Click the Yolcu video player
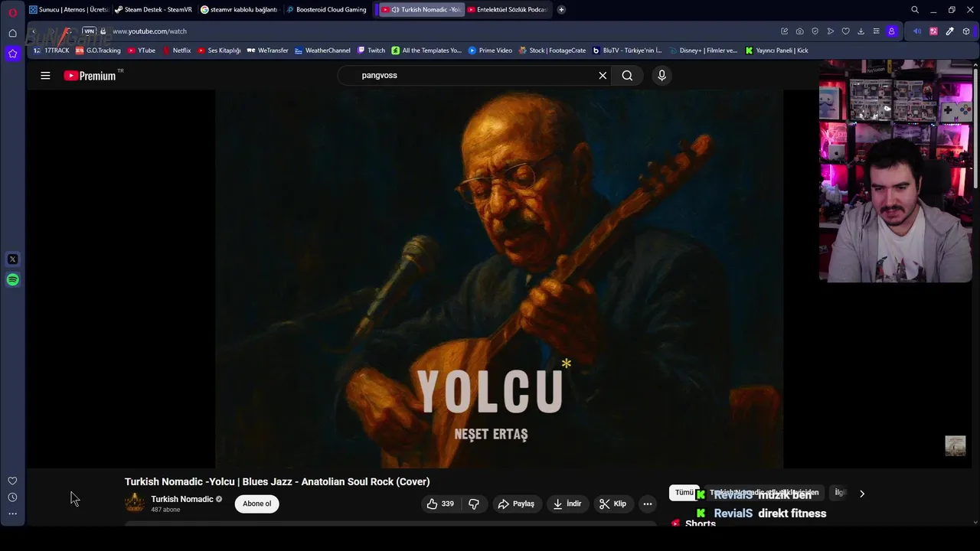 pyautogui.click(x=499, y=279)
